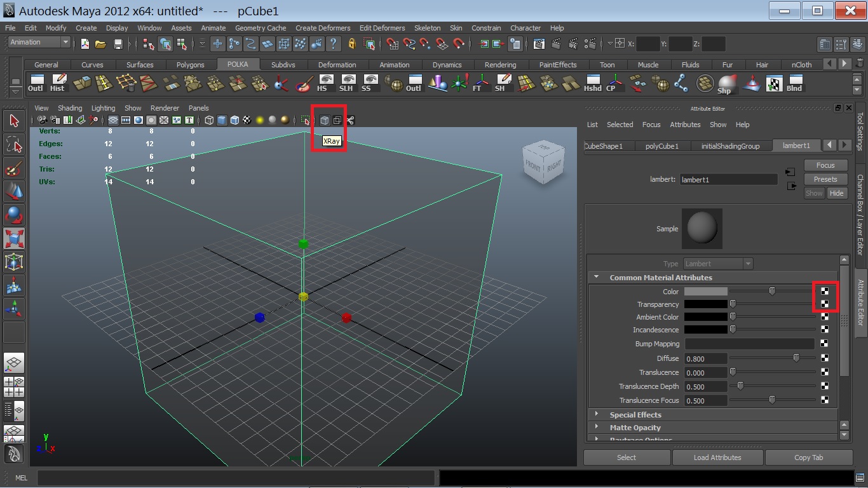Screen dimensions: 868x488
Task: Toggle smooth shade all in panel toolbar
Action: tap(222, 120)
